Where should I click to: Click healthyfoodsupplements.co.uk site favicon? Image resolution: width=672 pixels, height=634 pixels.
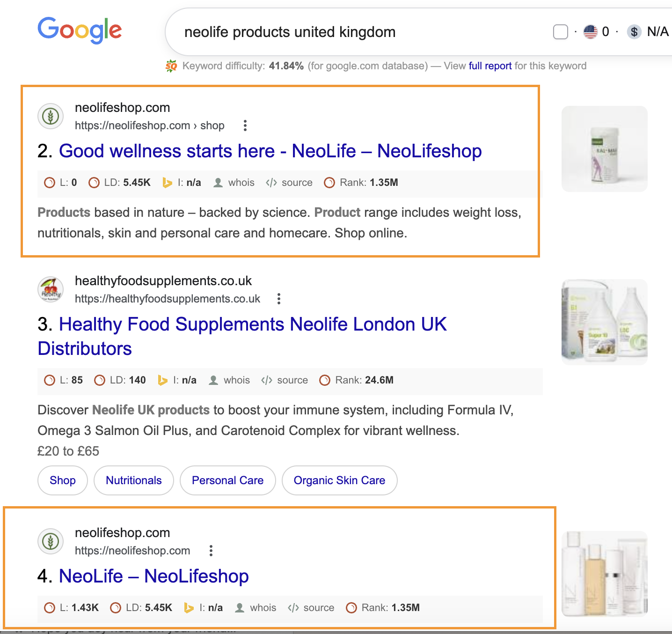pyautogui.click(x=51, y=289)
